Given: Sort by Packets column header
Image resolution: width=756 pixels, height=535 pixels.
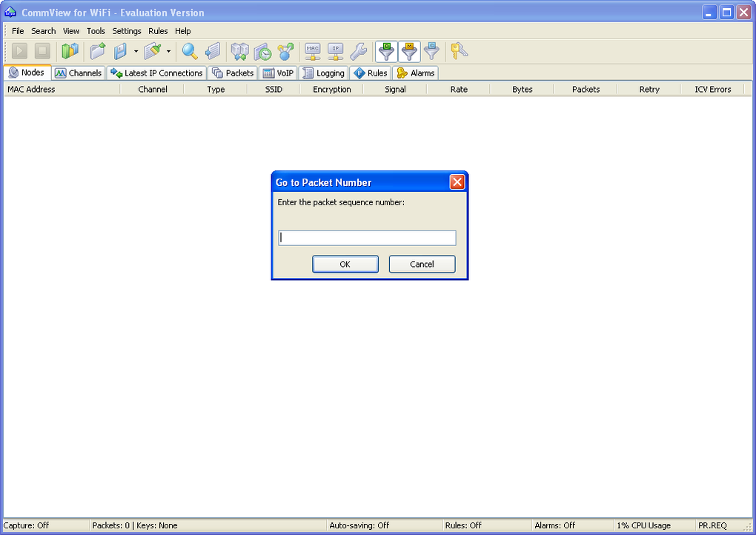Looking at the screenshot, I should pos(586,89).
